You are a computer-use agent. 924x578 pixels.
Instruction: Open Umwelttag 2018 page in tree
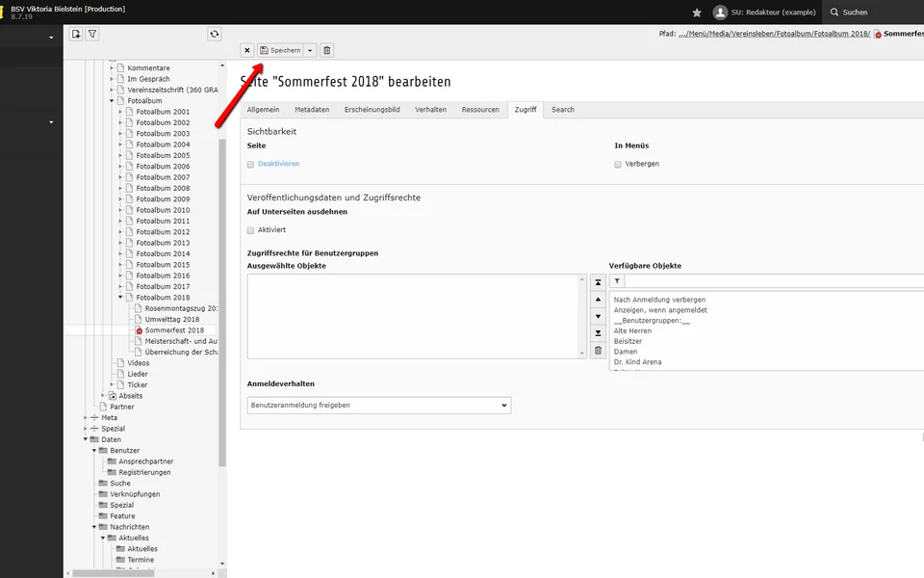(171, 319)
